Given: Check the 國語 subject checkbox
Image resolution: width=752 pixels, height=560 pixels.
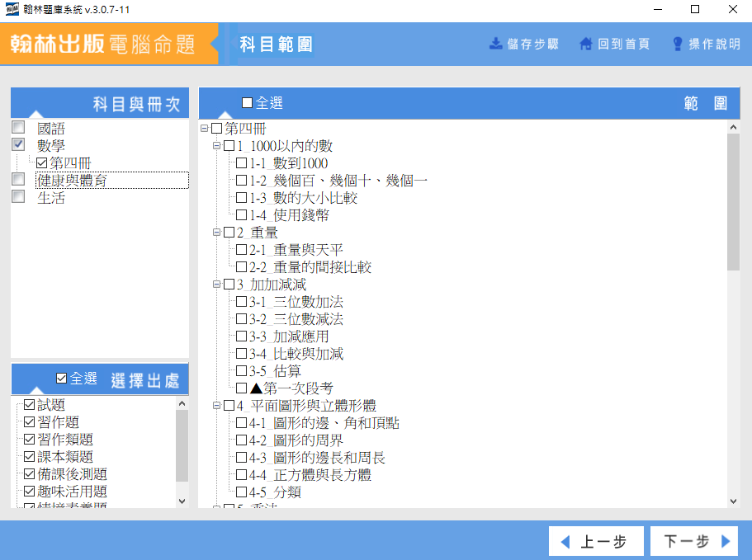Looking at the screenshot, I should coord(18,128).
